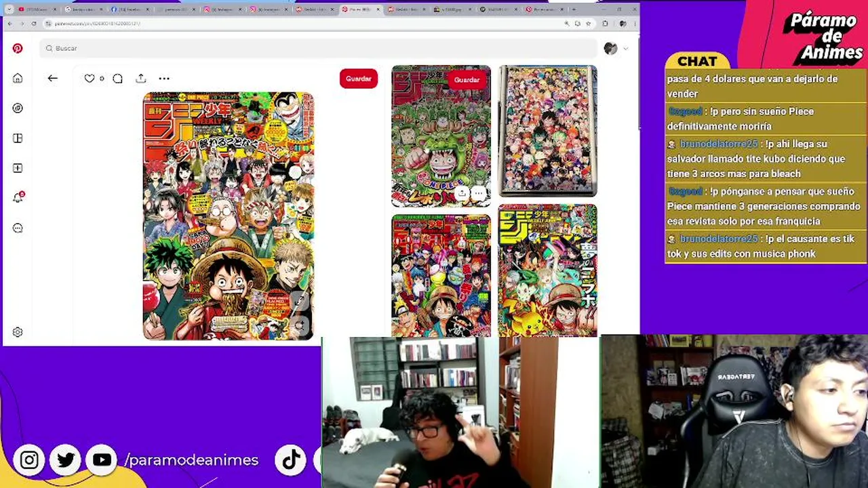The height and width of the screenshot is (488, 868).
Task: Open the Pinterest profile avatar
Action: [x=610, y=48]
